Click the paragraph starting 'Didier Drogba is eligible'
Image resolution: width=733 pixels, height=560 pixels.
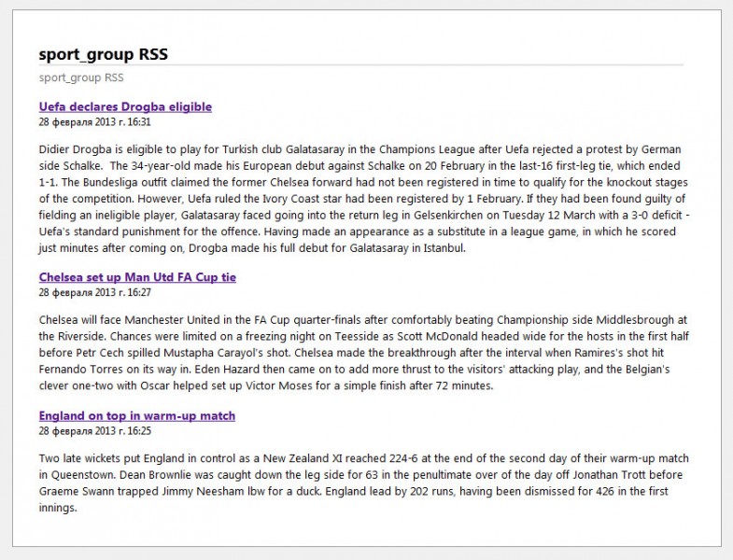click(364, 199)
